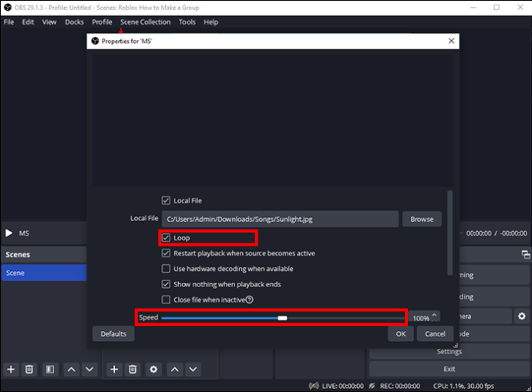Click the Local File path input field

pyautogui.click(x=280, y=219)
